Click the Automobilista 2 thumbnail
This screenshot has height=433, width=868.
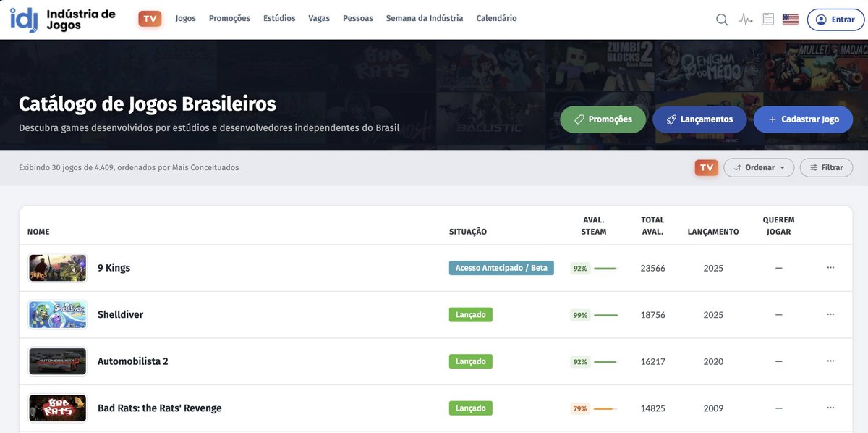[58, 361]
